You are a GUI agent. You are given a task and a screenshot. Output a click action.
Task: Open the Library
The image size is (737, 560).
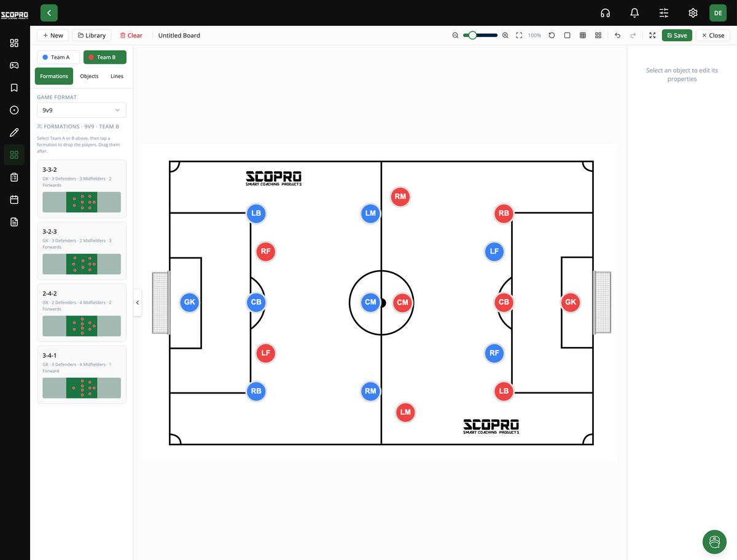click(x=92, y=36)
